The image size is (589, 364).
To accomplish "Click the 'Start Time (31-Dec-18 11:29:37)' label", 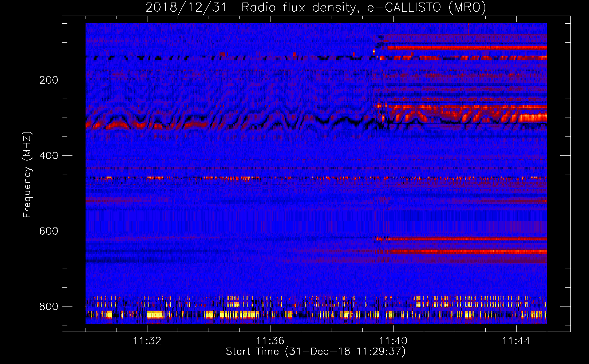I will 316,352.
